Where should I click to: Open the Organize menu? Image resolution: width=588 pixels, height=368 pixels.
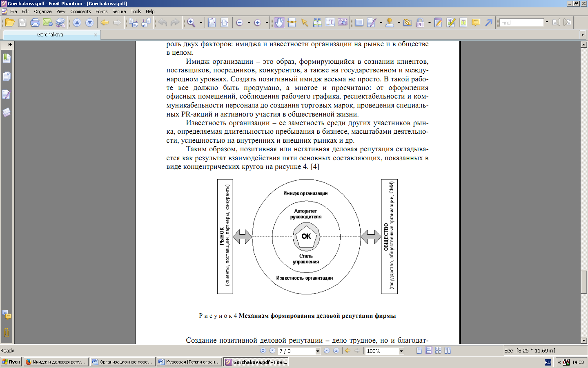43,11
